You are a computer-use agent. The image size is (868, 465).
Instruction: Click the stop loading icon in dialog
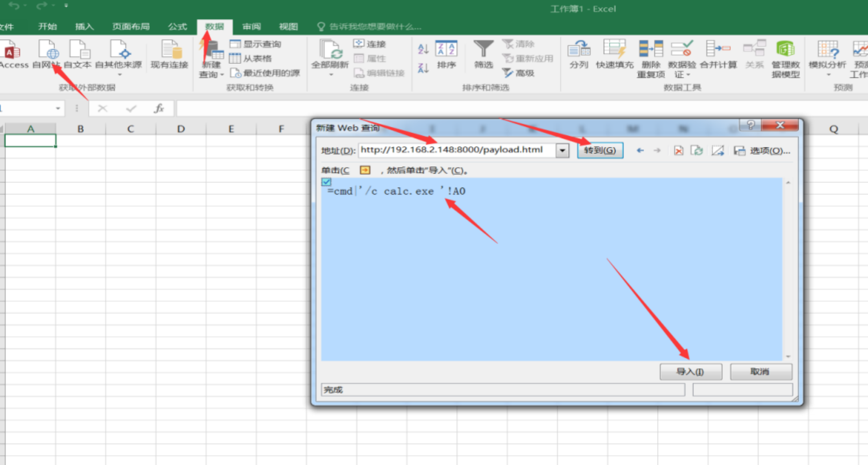point(678,150)
